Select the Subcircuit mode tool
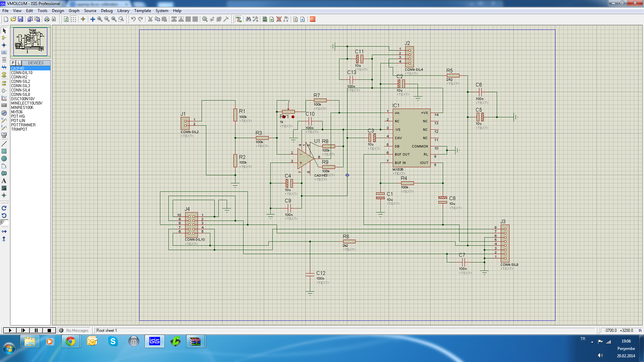This screenshot has width=644, height=362. click(x=4, y=75)
